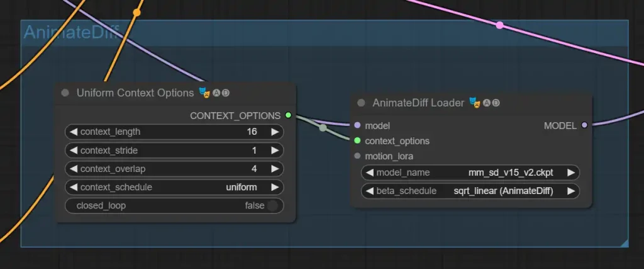Click the masks icon on Uniform Context Options
This screenshot has width=644, height=269.
[204, 93]
